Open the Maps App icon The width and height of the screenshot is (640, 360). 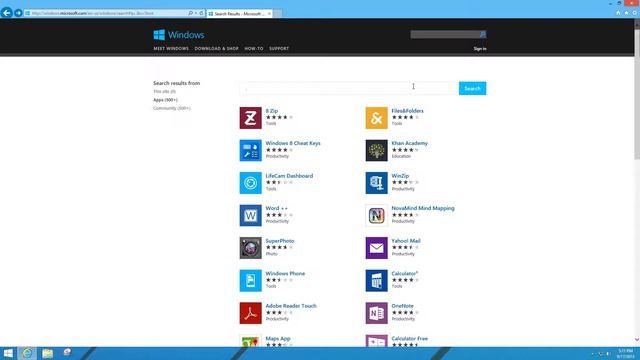(x=250, y=341)
